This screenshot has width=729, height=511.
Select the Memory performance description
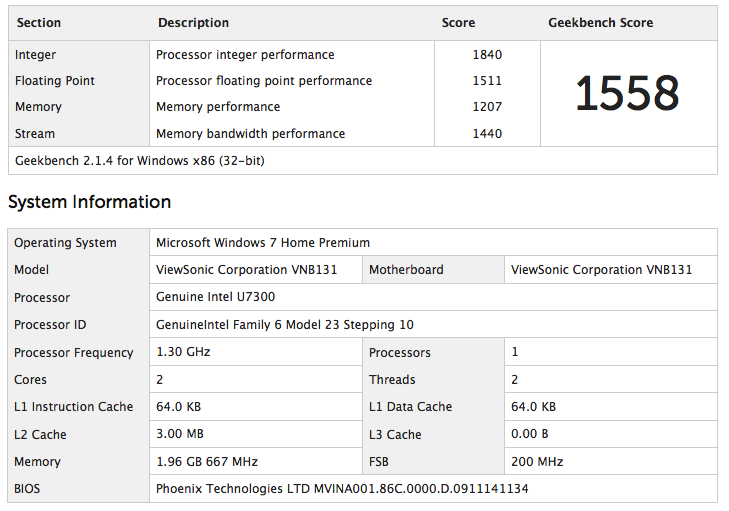coord(218,107)
